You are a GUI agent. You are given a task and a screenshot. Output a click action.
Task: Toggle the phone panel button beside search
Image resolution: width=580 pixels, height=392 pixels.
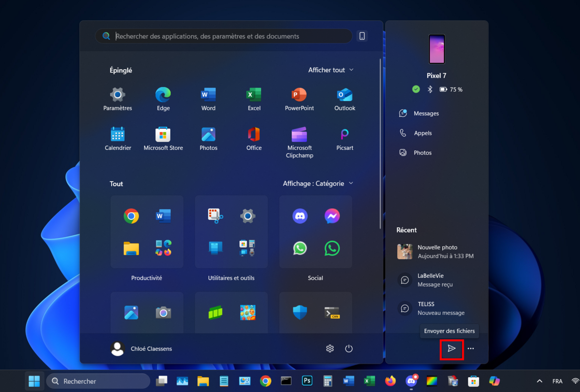(362, 36)
